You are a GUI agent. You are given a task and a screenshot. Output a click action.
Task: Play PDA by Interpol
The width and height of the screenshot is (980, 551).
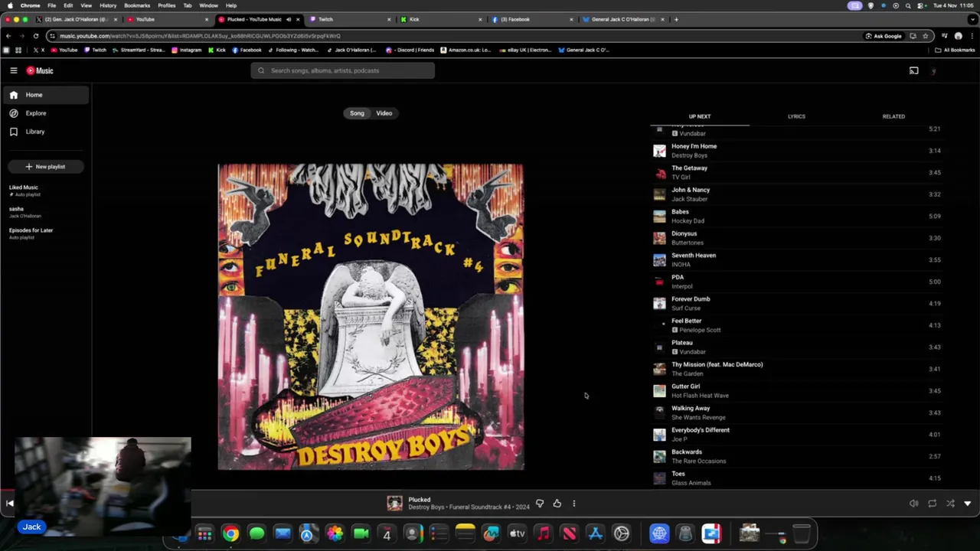[796, 282]
